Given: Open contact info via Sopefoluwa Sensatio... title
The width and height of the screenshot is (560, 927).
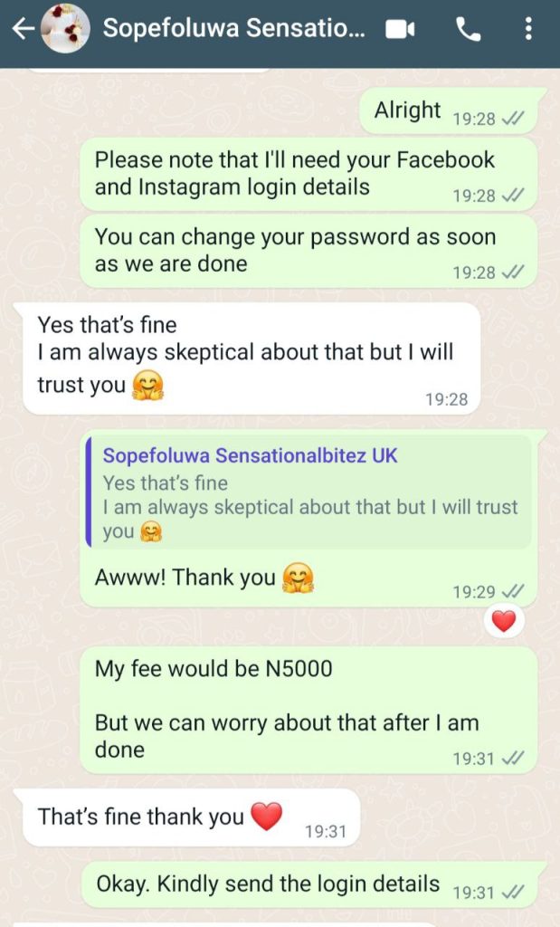Looking at the screenshot, I should [234, 28].
